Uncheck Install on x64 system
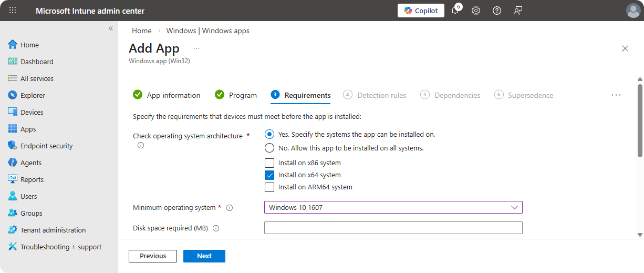The height and width of the screenshot is (273, 644). (269, 175)
